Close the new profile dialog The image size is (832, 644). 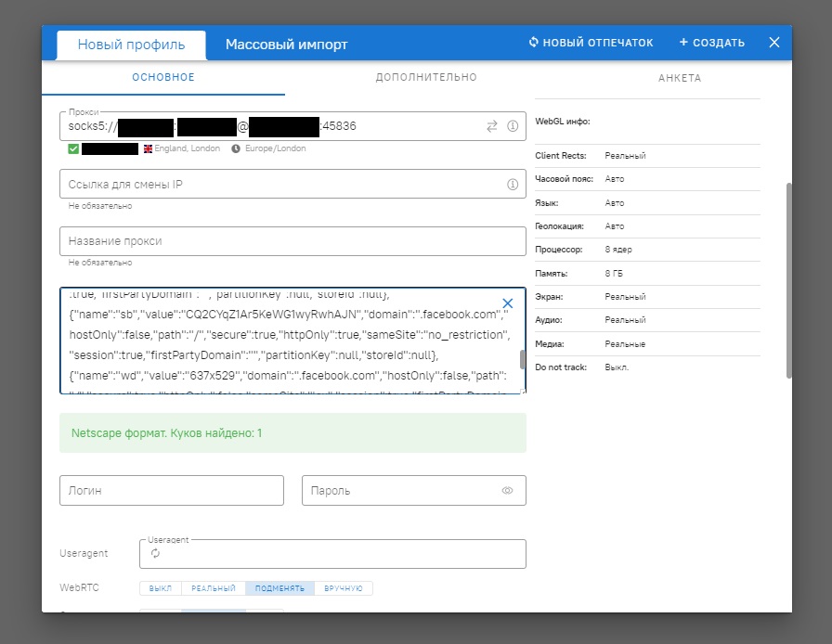(x=774, y=43)
